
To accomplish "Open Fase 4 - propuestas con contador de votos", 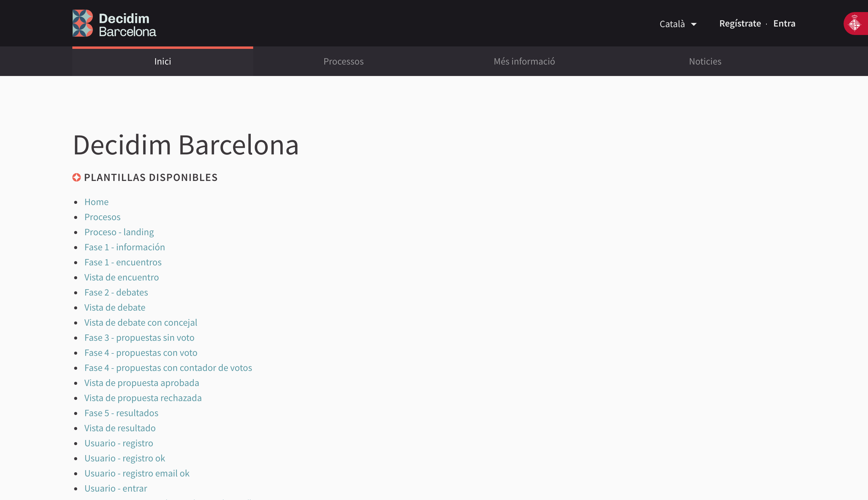I will (168, 368).
